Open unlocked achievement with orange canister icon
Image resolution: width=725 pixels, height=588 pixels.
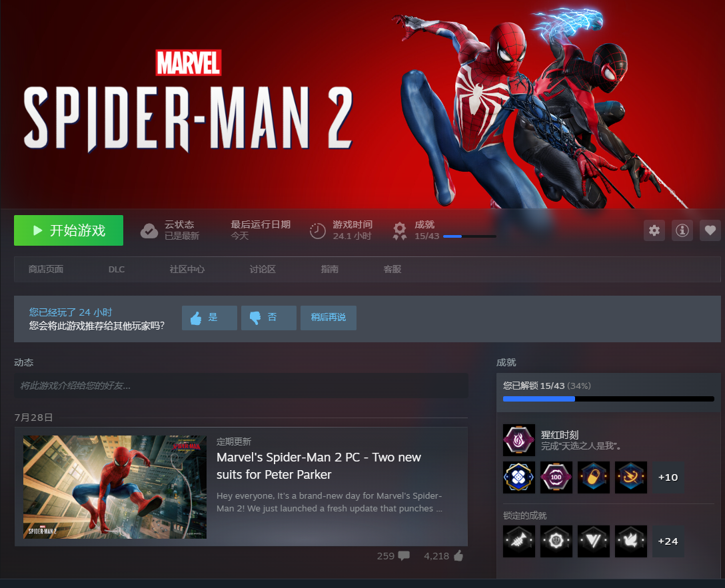[594, 477]
